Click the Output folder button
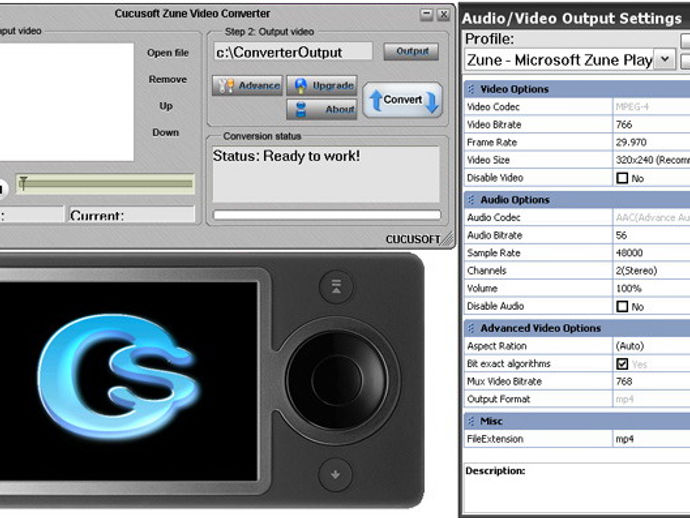Screen dimensions: 690x518 (x=411, y=51)
